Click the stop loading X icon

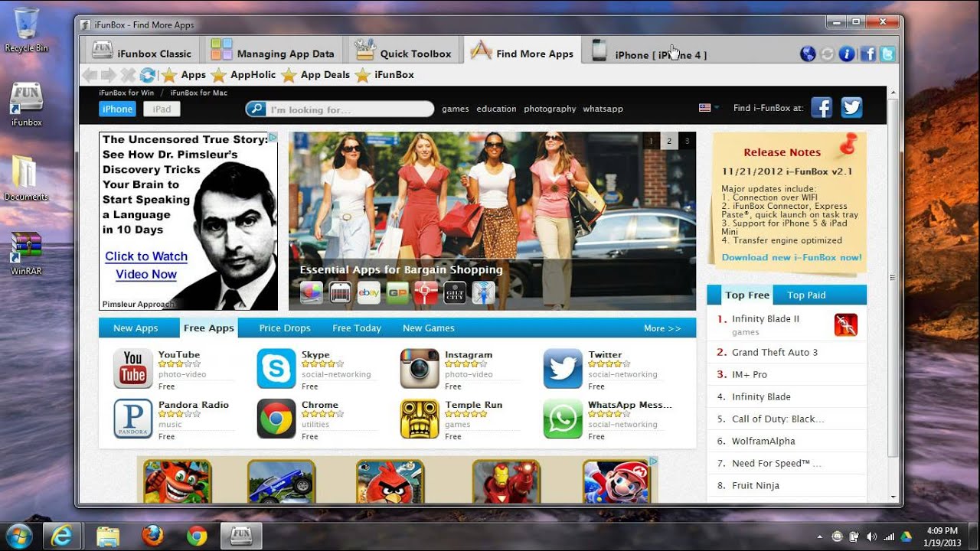coord(128,75)
